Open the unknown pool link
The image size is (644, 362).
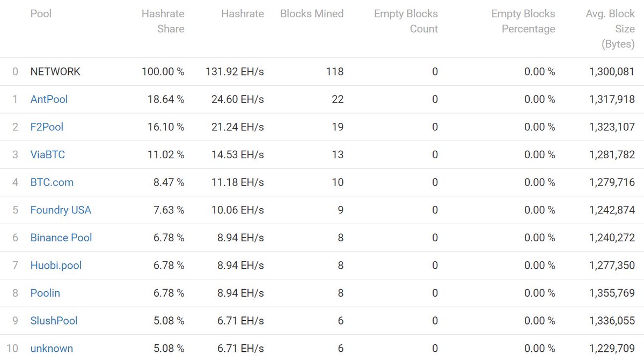point(52,349)
